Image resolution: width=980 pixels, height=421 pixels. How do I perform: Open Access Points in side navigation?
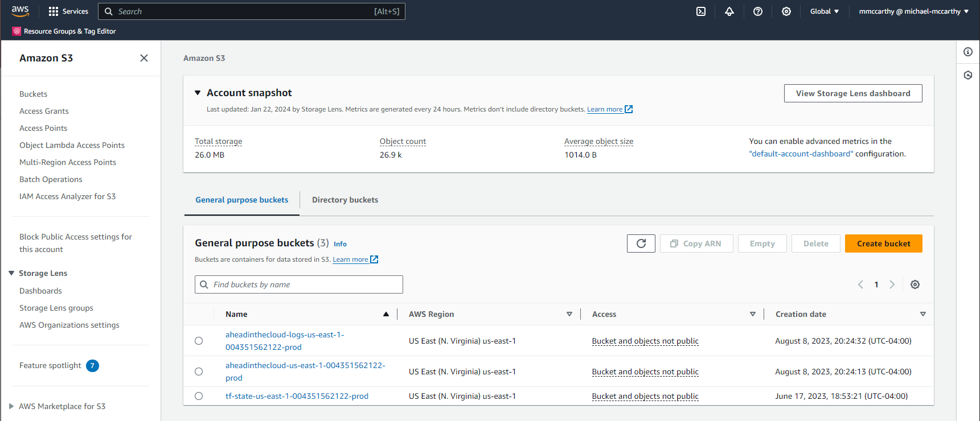43,128
